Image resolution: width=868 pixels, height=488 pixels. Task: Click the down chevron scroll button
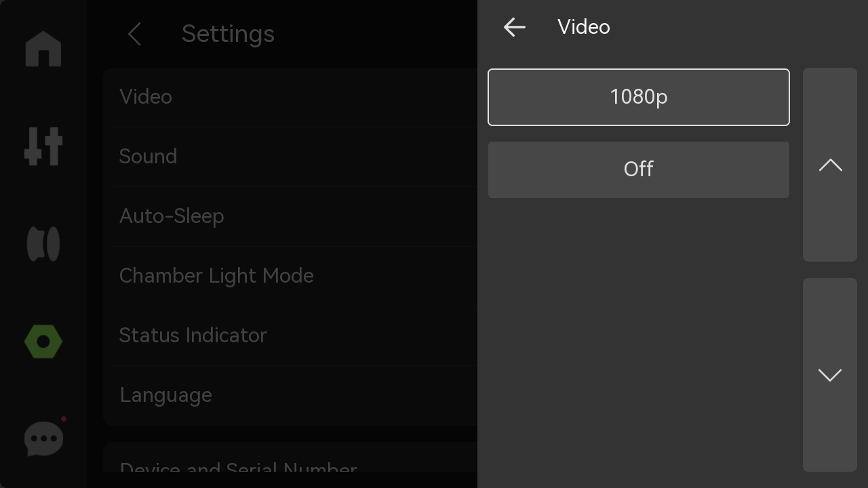tap(830, 375)
